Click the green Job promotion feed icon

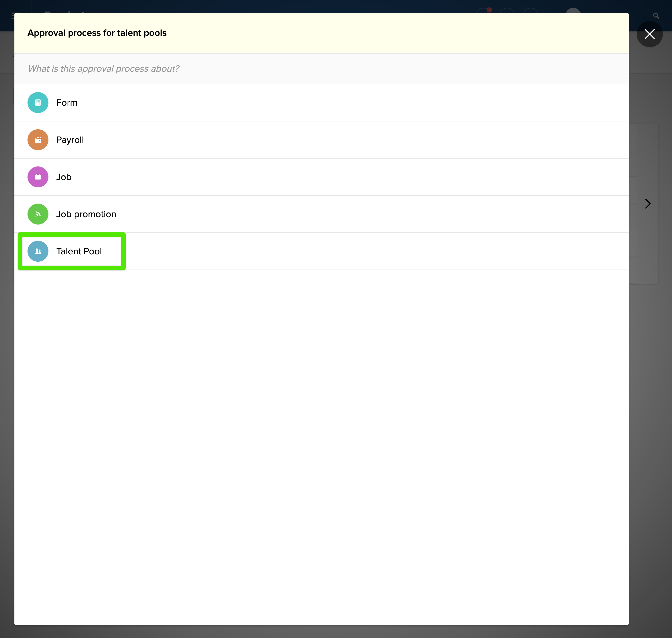[38, 214]
